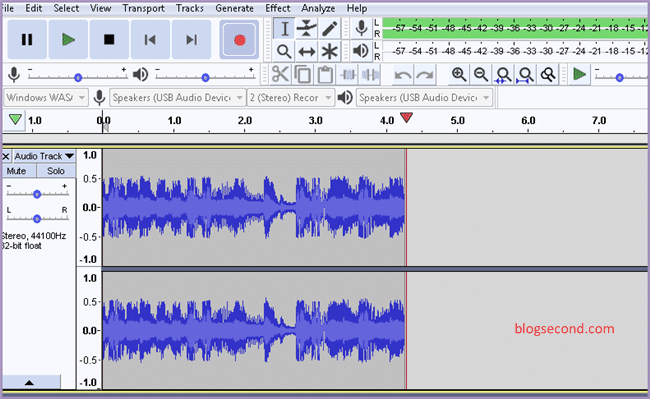Close the Audio Track with the X
The height and width of the screenshot is (399, 650).
tap(6, 156)
